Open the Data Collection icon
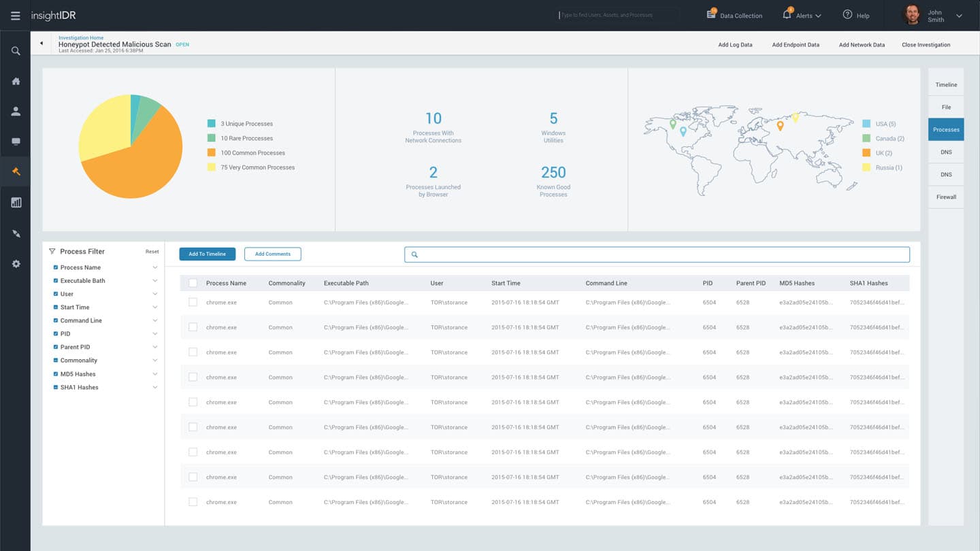 [x=711, y=14]
